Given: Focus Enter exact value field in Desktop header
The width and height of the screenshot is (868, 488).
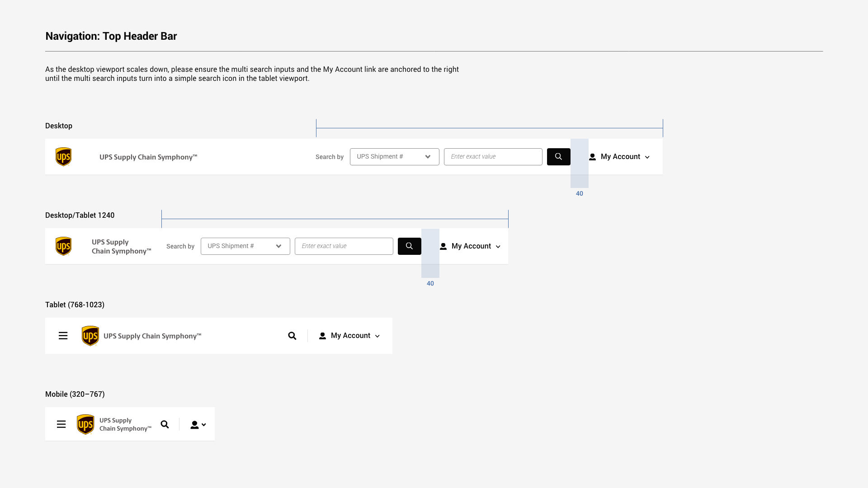Looking at the screenshot, I should click(x=493, y=157).
